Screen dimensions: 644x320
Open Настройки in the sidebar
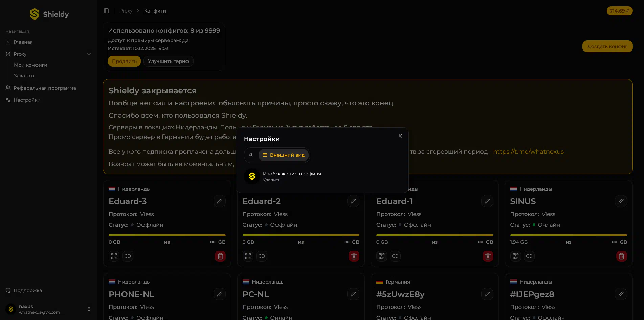pyautogui.click(x=49, y=100)
